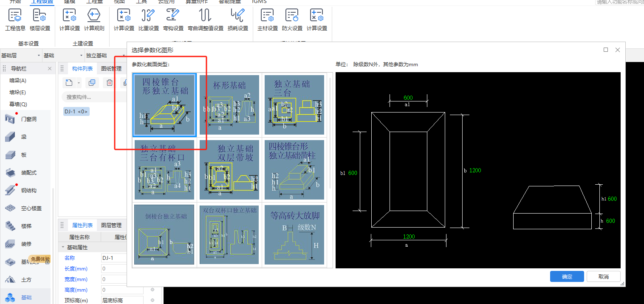Click 取消 button in dialog
The image size is (644, 304).
pos(604,276)
